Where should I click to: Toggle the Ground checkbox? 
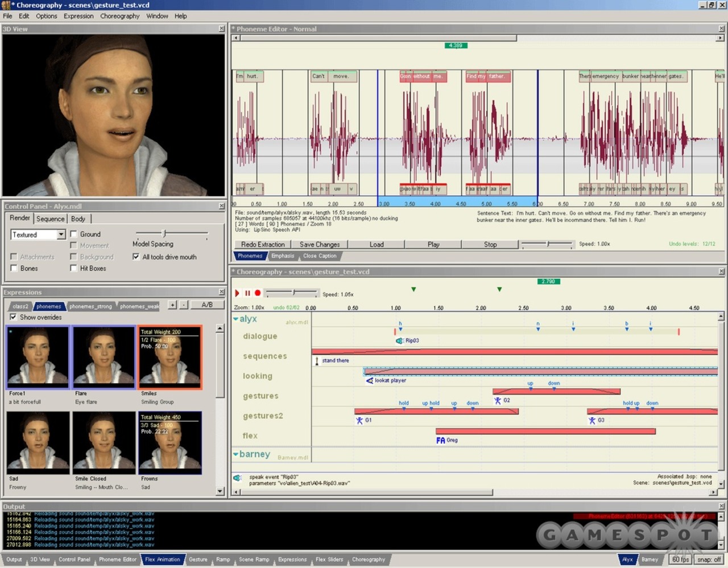pos(73,234)
